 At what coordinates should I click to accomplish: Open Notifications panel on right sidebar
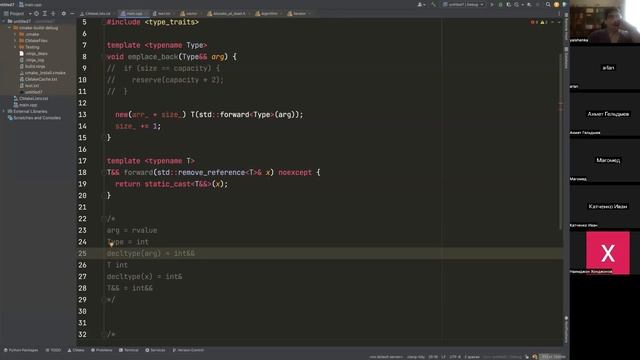pos(566,329)
